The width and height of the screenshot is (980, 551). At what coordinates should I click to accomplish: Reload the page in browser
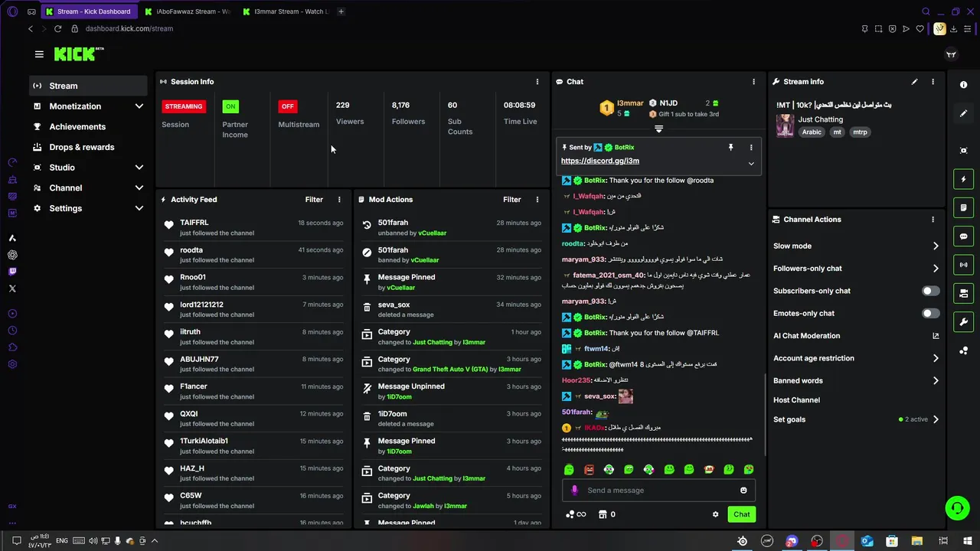tap(57, 28)
